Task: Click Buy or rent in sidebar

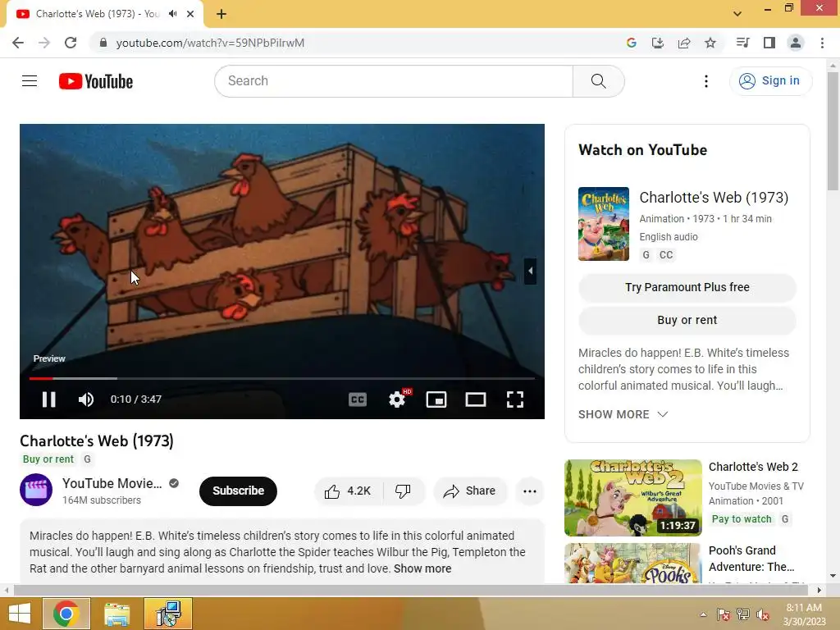Action: (687, 320)
